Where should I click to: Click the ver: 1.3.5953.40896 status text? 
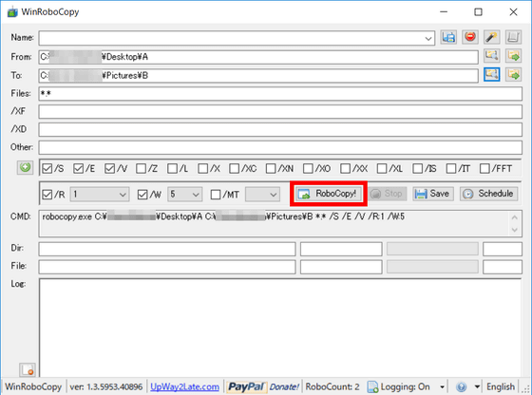[105, 386]
